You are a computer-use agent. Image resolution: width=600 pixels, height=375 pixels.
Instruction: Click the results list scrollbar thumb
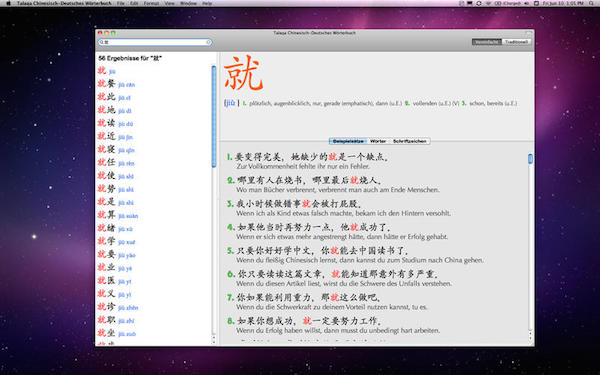click(214, 116)
